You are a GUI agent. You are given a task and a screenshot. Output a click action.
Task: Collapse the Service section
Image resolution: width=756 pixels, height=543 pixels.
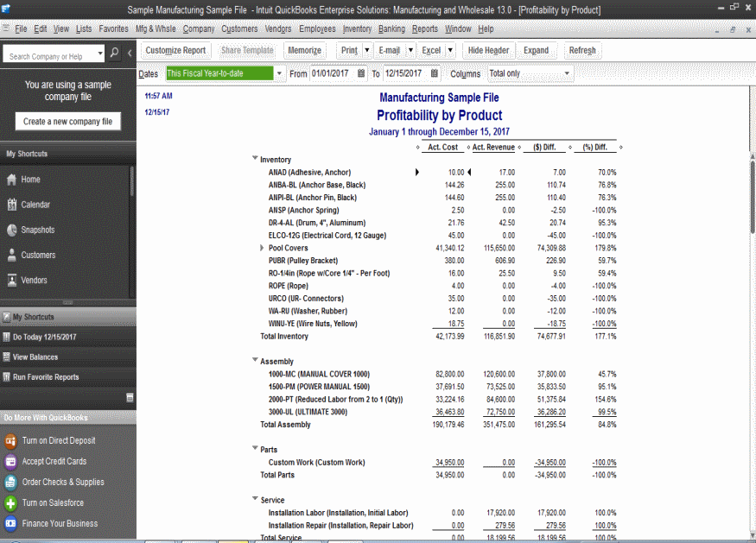point(255,499)
